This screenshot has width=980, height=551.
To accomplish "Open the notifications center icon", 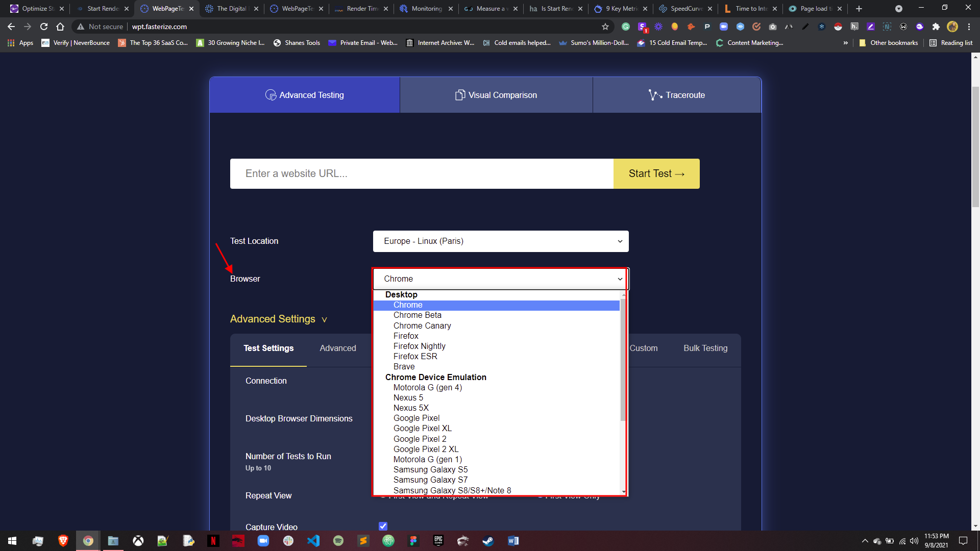I will click(x=963, y=541).
